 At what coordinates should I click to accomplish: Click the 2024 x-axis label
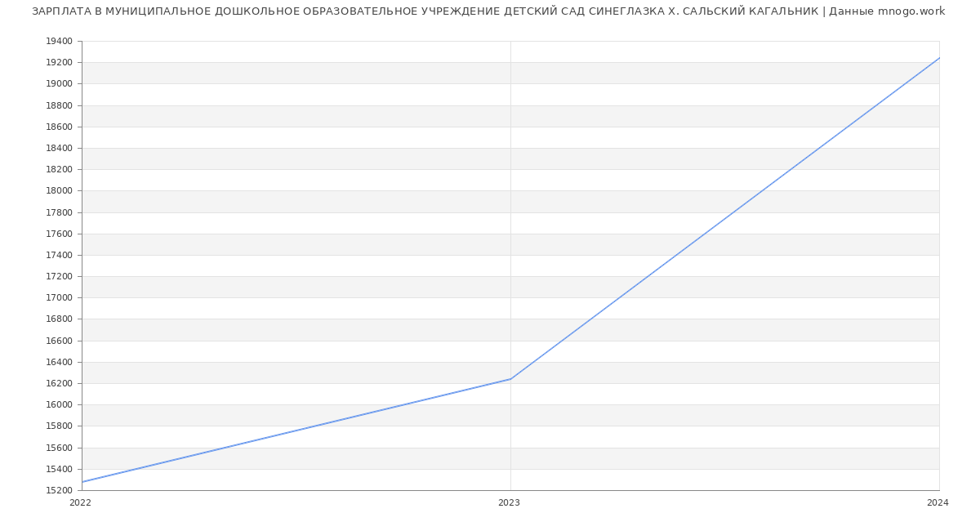coord(938,503)
